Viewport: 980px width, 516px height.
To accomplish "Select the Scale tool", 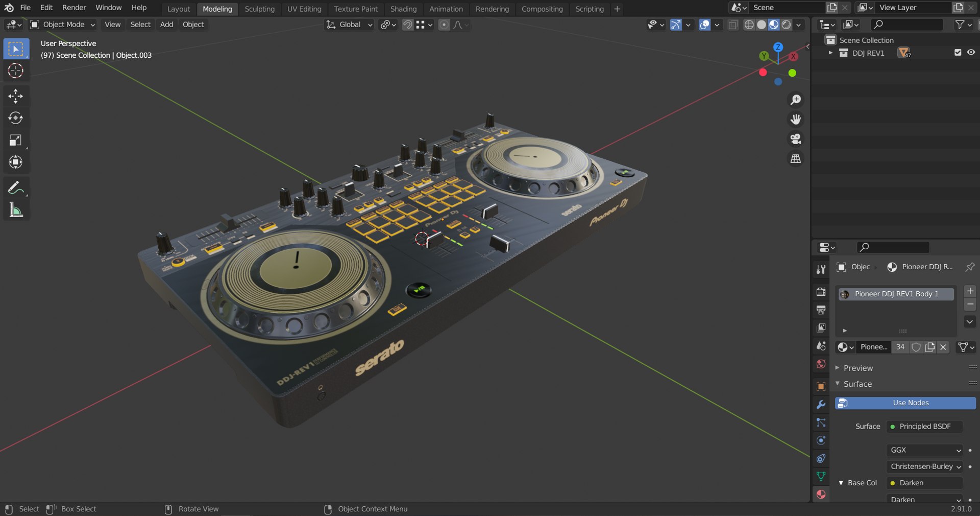I will [x=16, y=140].
